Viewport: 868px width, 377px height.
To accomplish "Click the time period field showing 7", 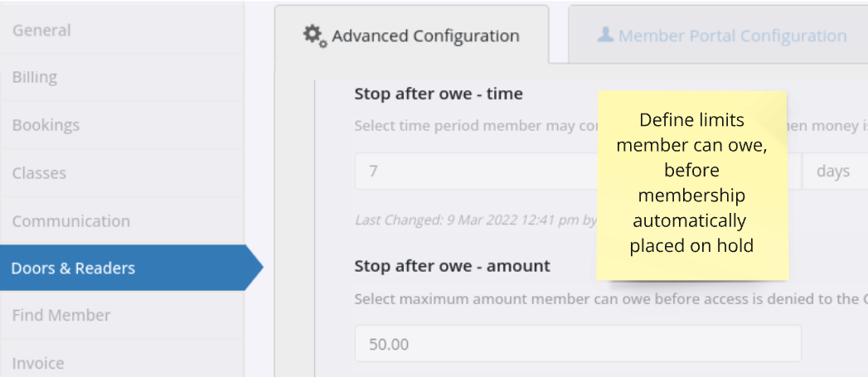I will pos(476,171).
